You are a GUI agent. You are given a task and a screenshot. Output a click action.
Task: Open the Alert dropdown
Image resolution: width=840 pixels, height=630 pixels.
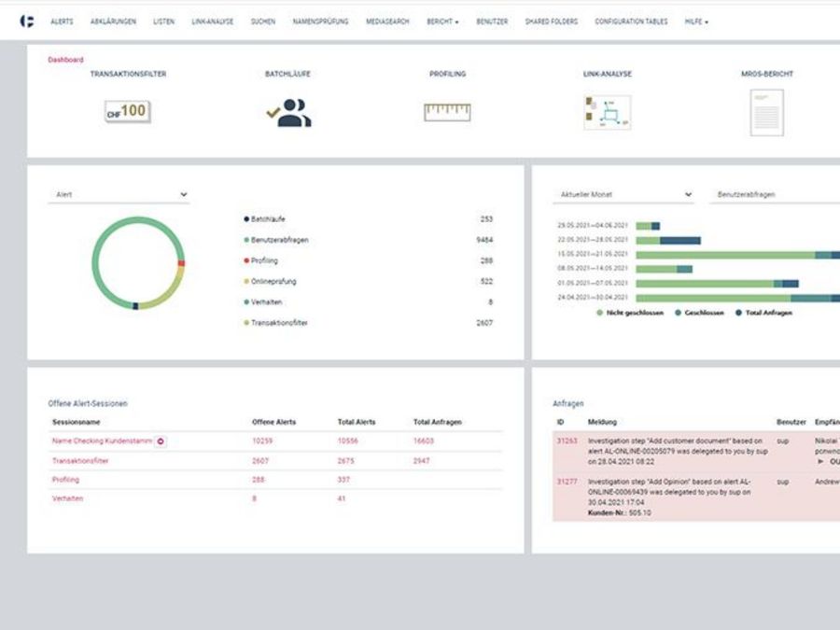click(x=119, y=194)
